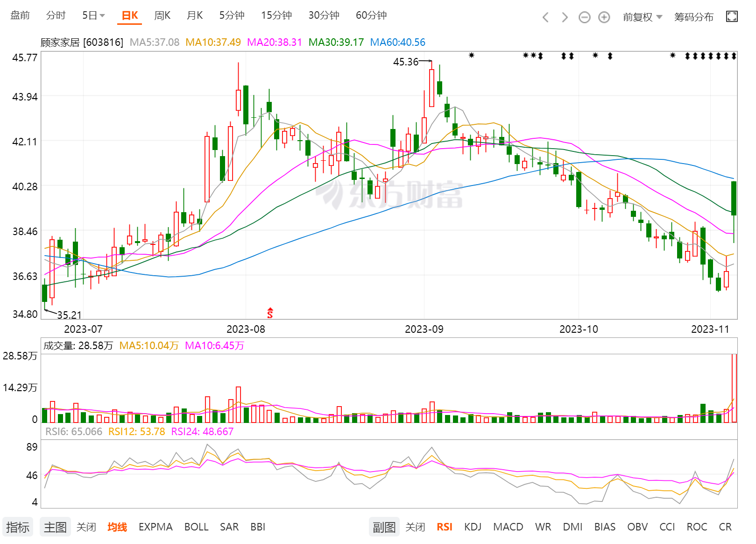Image resolution: width=756 pixels, height=544 pixels.
Task: Switch to 分时 intraday tab
Action: (x=56, y=15)
